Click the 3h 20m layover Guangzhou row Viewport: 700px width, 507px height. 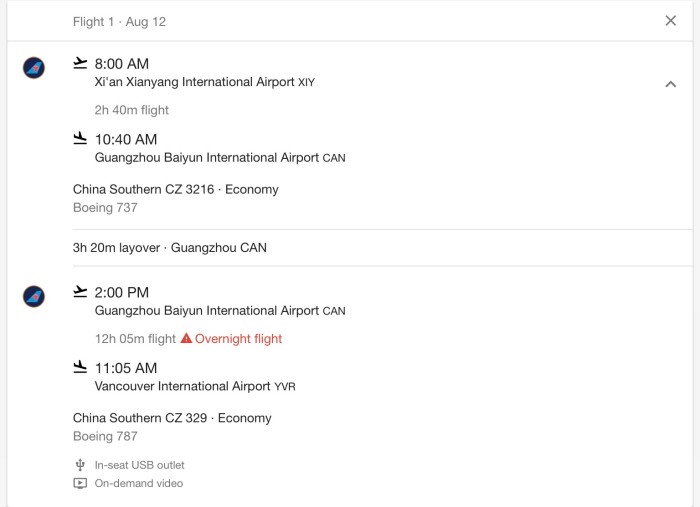point(383,248)
